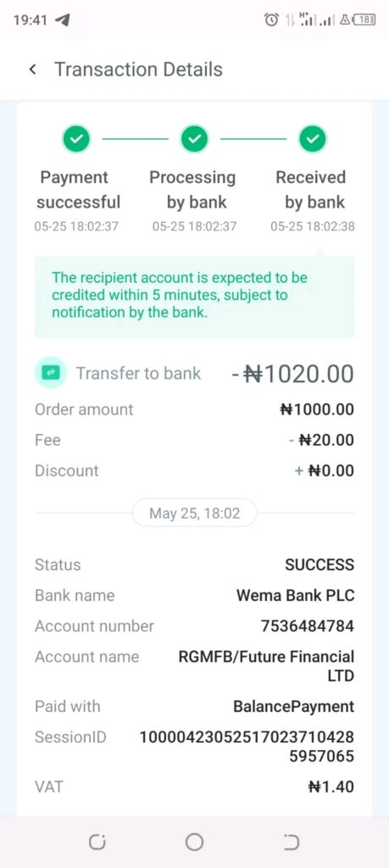The image size is (389, 868).
Task: Tap the SUCCESS status value
Action: (320, 565)
